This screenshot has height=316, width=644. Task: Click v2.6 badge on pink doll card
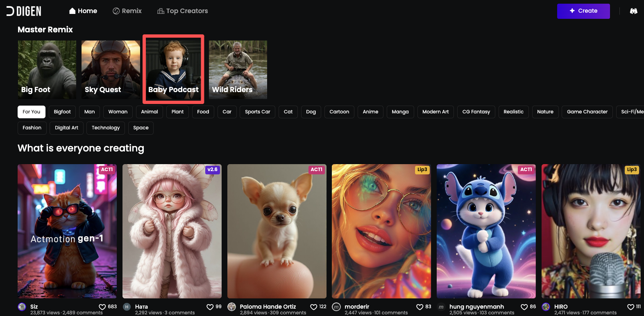tap(212, 169)
